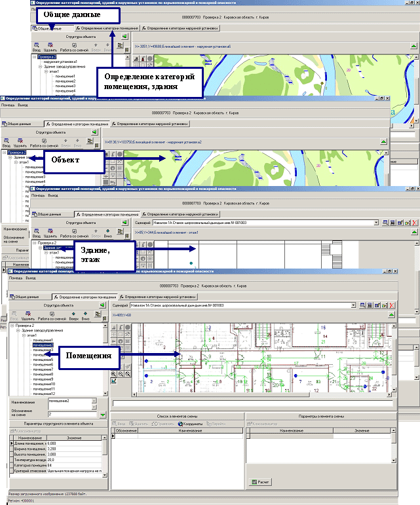Open the Сценарий dropdown in the front window

pyautogui.click(x=356, y=305)
